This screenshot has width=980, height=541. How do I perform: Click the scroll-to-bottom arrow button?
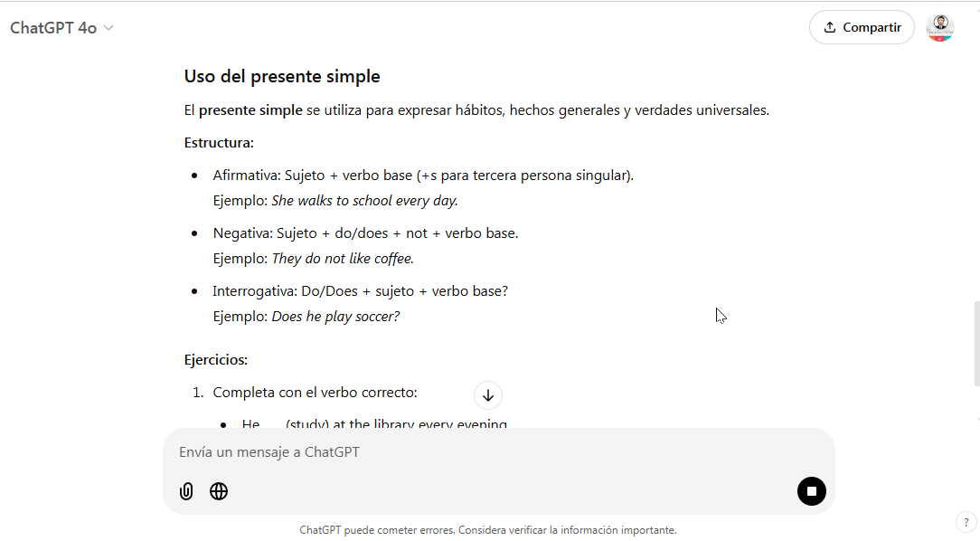click(488, 395)
